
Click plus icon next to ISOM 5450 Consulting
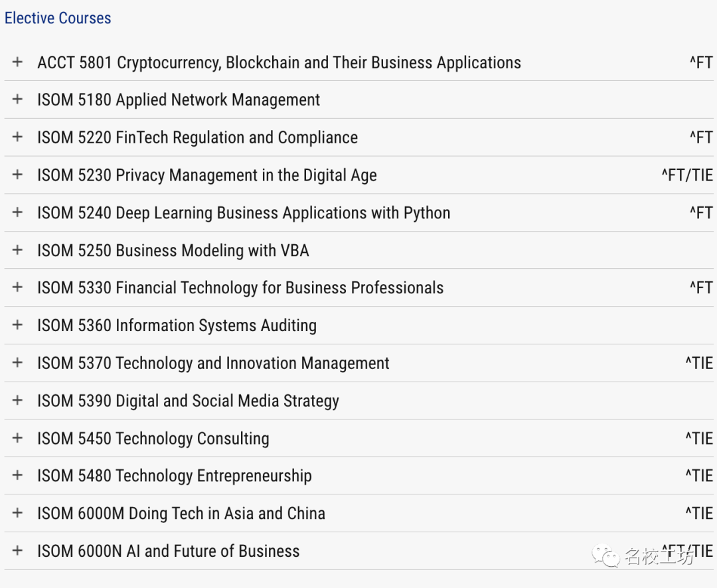17,437
